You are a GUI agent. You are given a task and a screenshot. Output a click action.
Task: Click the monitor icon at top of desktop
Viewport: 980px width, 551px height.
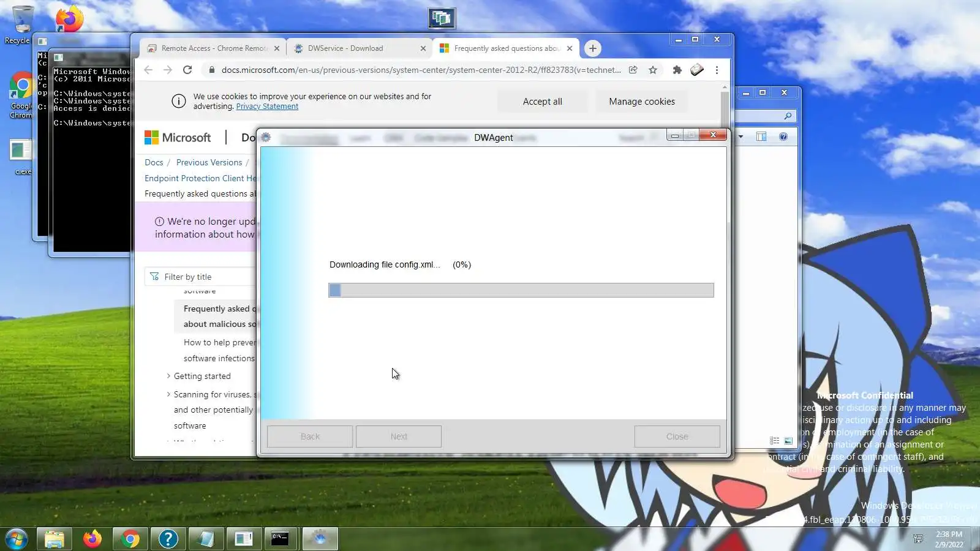pos(442,18)
